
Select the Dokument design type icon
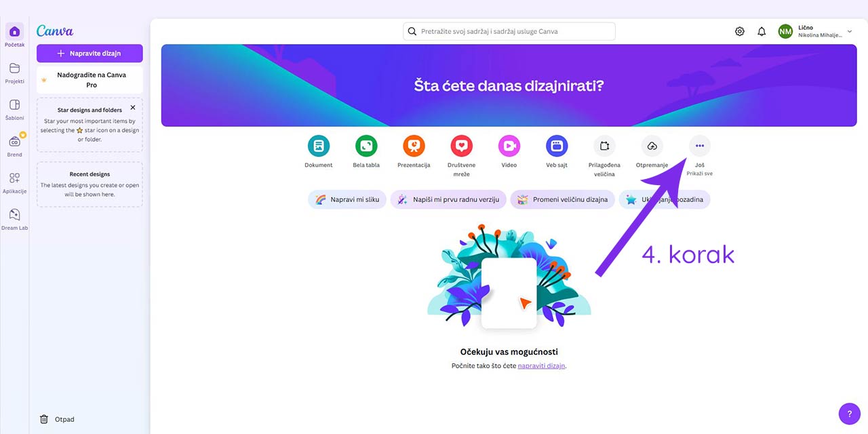click(319, 144)
